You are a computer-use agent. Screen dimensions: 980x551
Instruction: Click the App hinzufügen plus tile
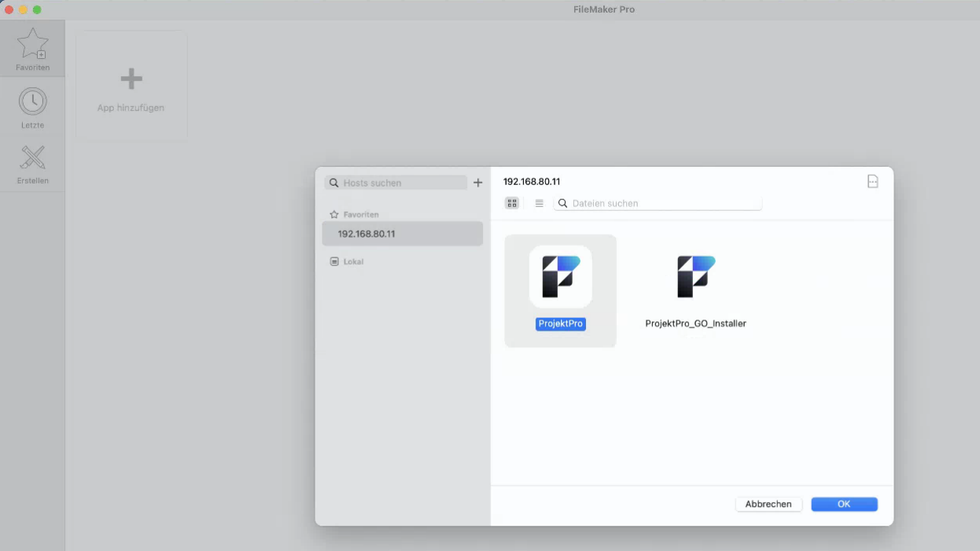click(x=131, y=86)
